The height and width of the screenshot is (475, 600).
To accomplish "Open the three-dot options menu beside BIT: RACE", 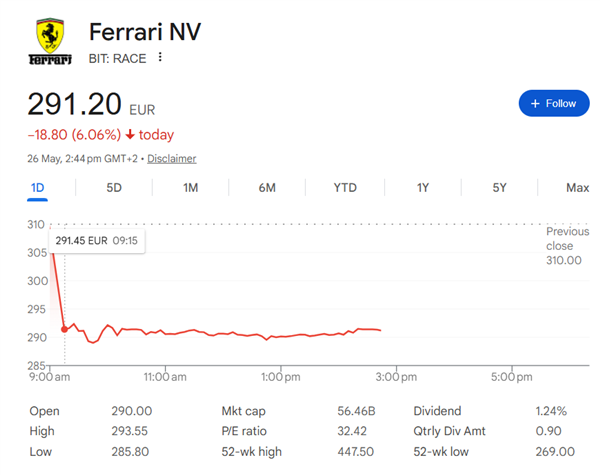I will point(160,57).
